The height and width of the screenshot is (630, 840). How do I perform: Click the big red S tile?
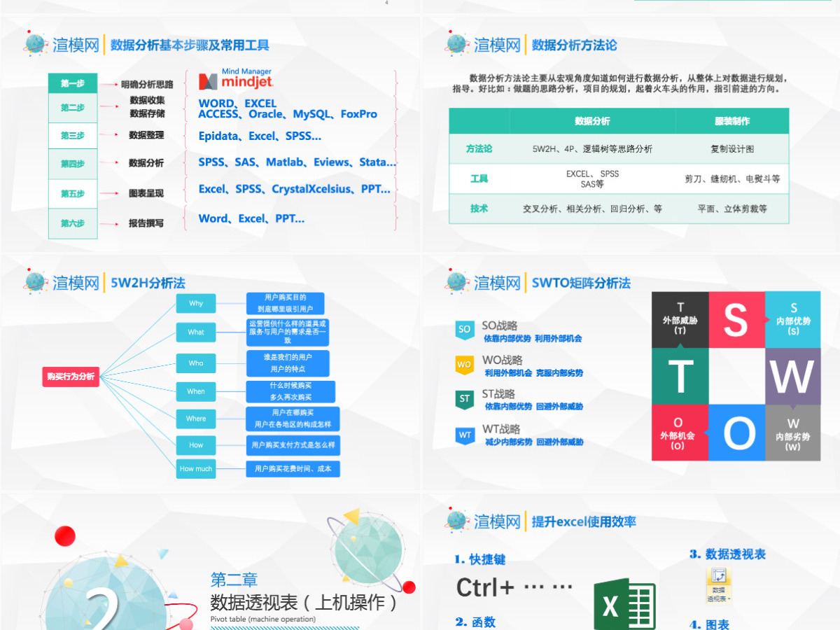coord(736,320)
